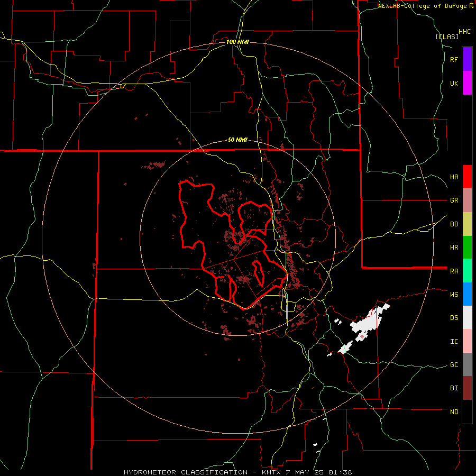Click the "ND" legend label
The height and width of the screenshot is (476, 476).
[454, 412]
